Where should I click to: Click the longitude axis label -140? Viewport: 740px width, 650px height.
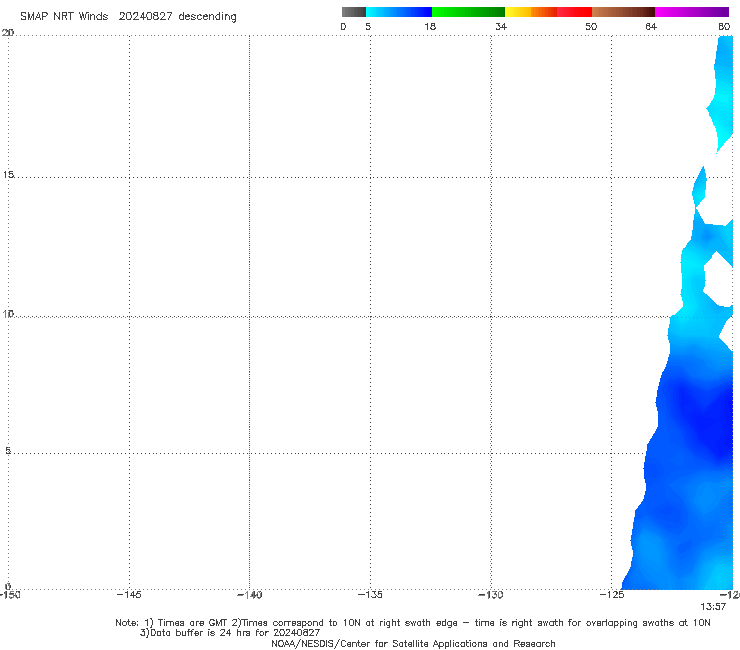[250, 595]
